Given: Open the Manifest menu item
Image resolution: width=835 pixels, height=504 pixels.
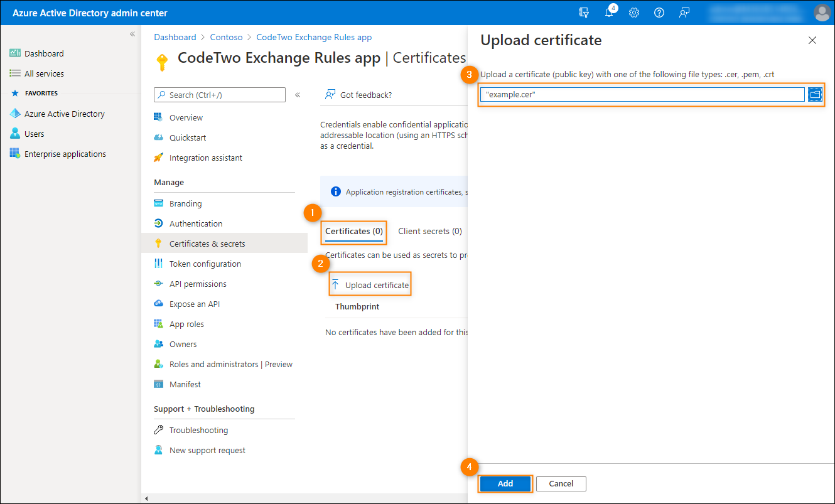Looking at the screenshot, I should 185,384.
